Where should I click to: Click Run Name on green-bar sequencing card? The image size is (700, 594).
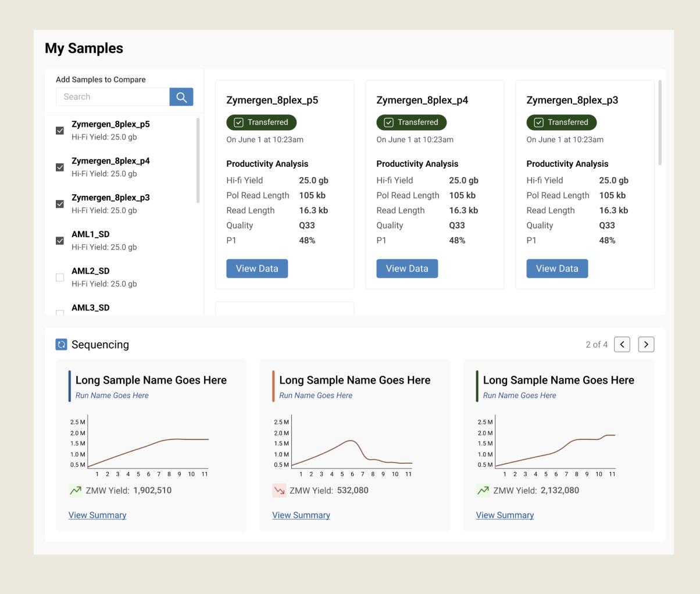coord(519,395)
